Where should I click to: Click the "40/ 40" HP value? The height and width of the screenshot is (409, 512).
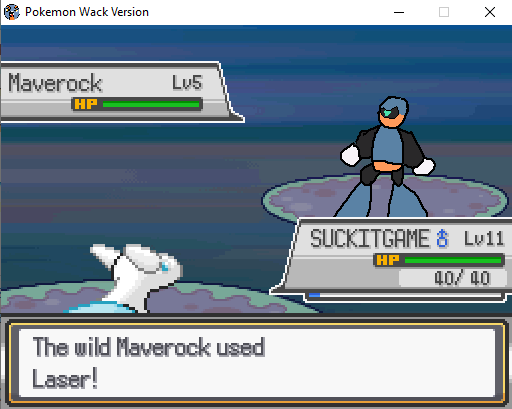point(462,278)
